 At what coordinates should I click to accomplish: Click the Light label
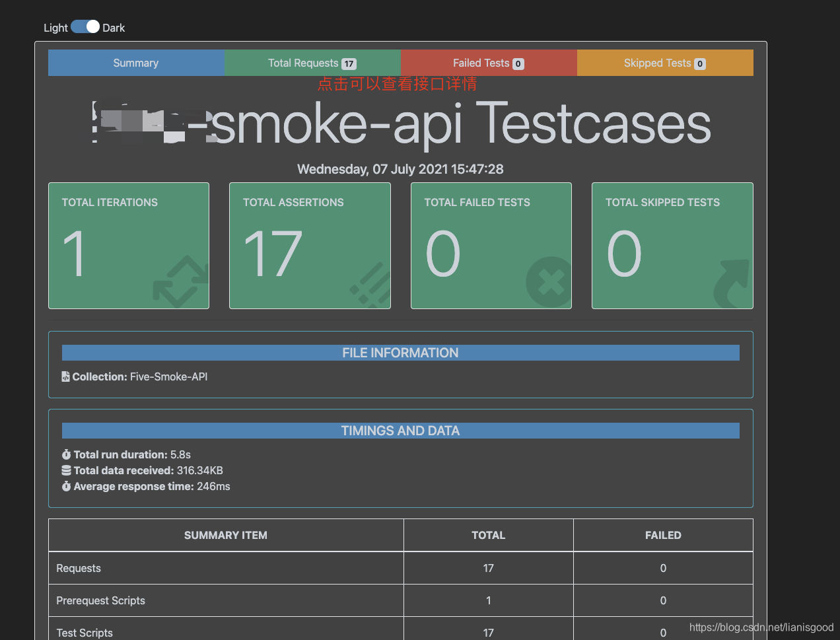click(x=55, y=28)
